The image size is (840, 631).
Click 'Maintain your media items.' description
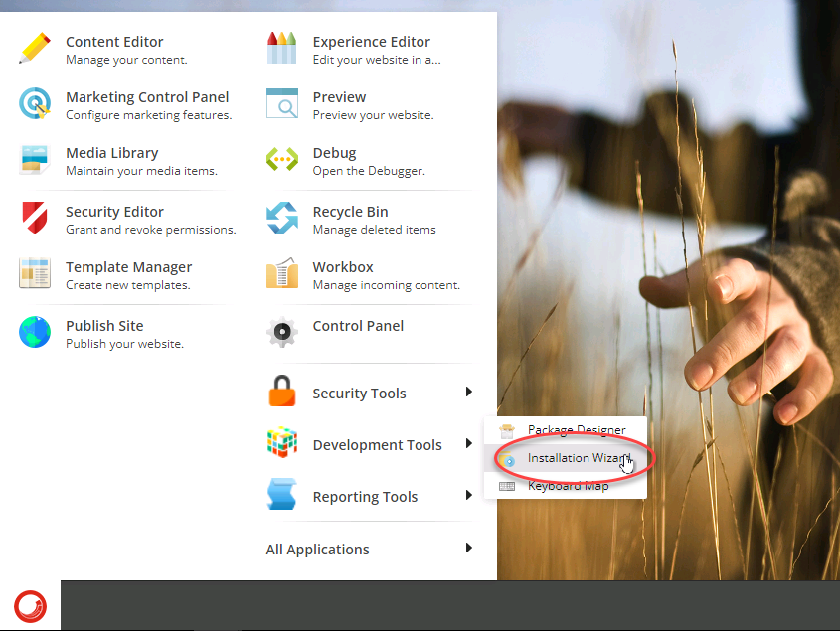pyautogui.click(x=141, y=171)
